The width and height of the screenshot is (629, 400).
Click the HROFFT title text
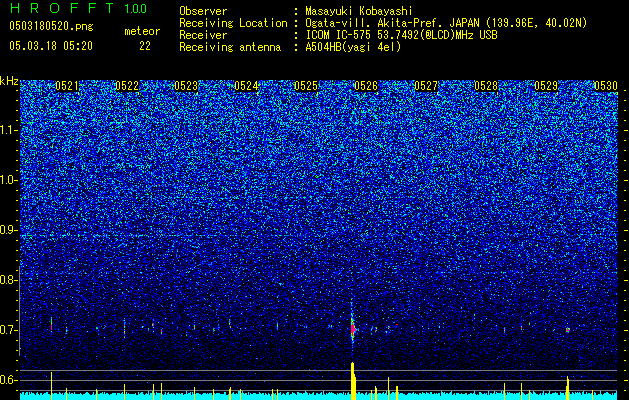pyautogui.click(x=62, y=8)
